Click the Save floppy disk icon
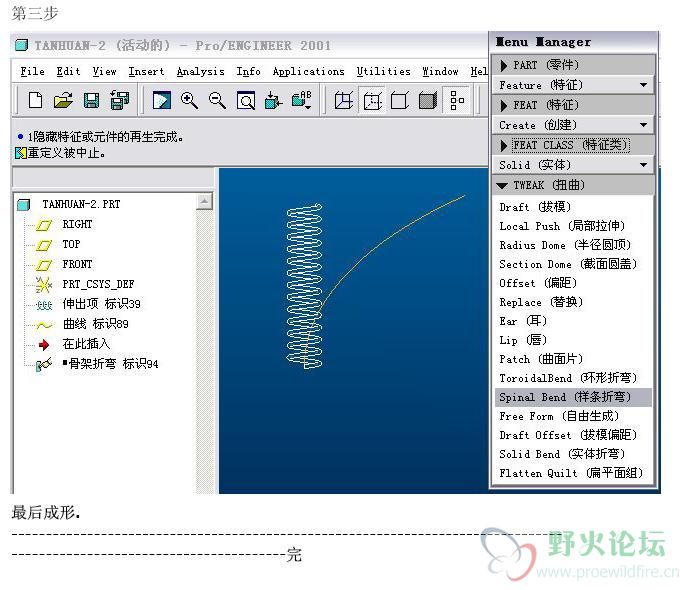Screen dimensions: 689x590 [x=91, y=101]
